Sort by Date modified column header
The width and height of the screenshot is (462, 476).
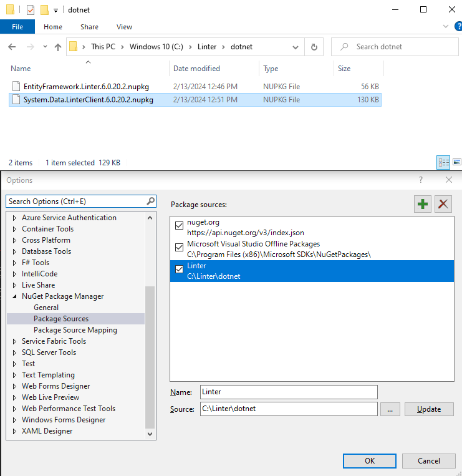(x=196, y=69)
